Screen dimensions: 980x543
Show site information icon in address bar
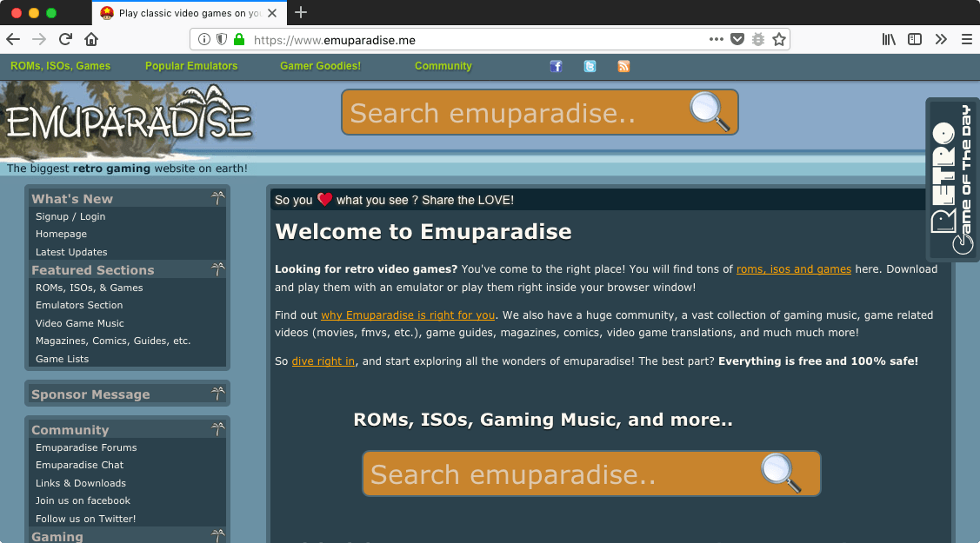click(x=203, y=39)
